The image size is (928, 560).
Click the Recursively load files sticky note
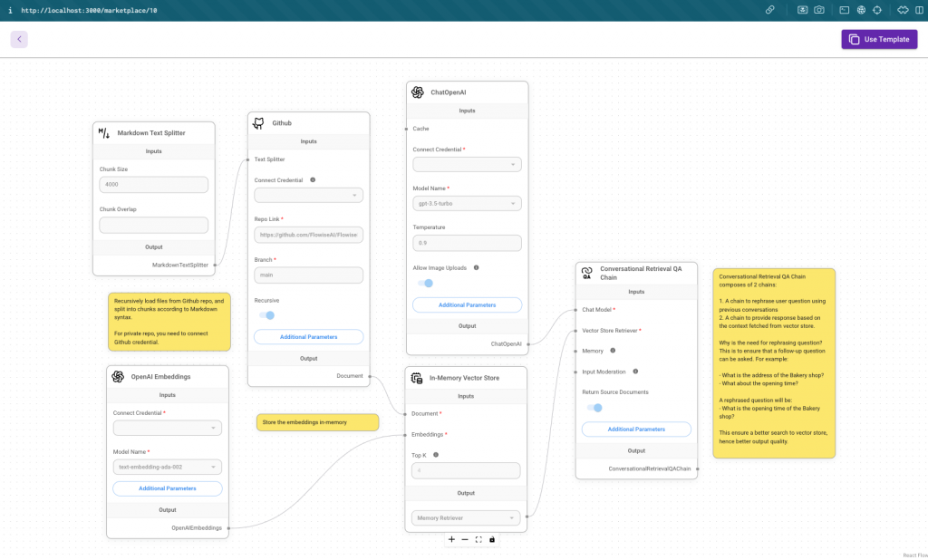point(169,322)
